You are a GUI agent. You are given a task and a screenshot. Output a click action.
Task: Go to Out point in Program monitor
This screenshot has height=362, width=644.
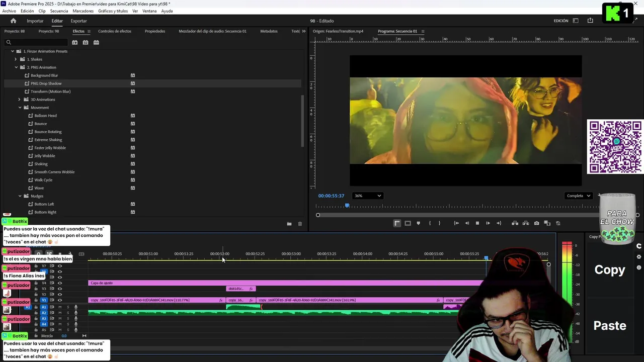click(499, 223)
